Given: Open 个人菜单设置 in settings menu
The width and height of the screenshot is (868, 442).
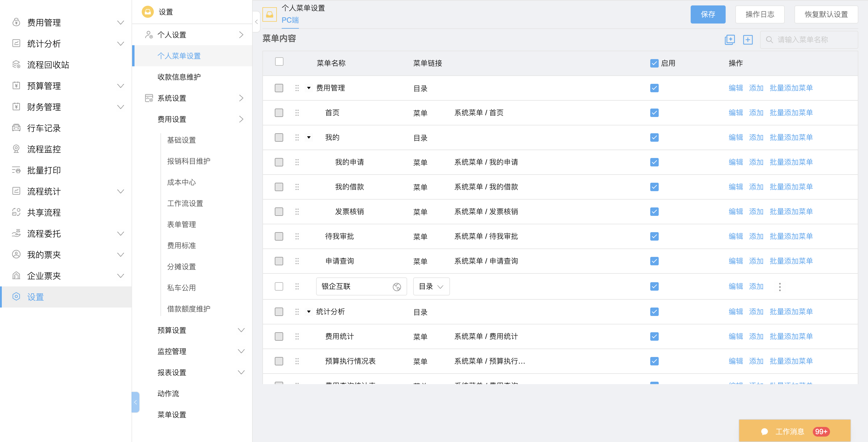Looking at the screenshot, I should click(x=192, y=55).
